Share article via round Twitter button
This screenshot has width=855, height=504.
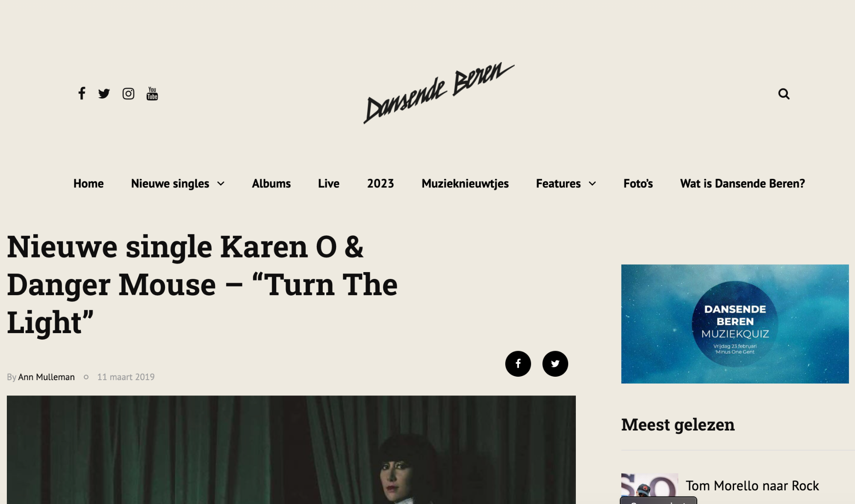(x=555, y=363)
